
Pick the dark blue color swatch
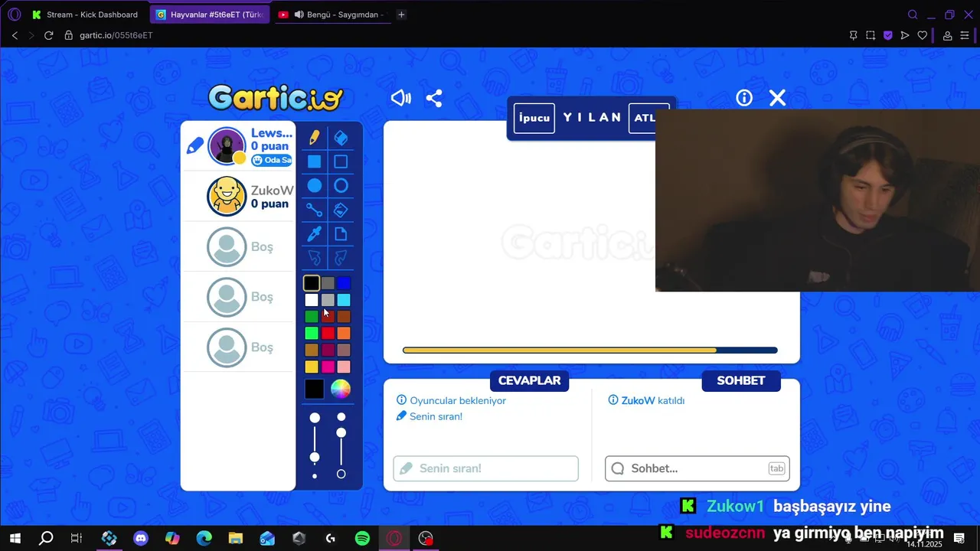pos(344,283)
